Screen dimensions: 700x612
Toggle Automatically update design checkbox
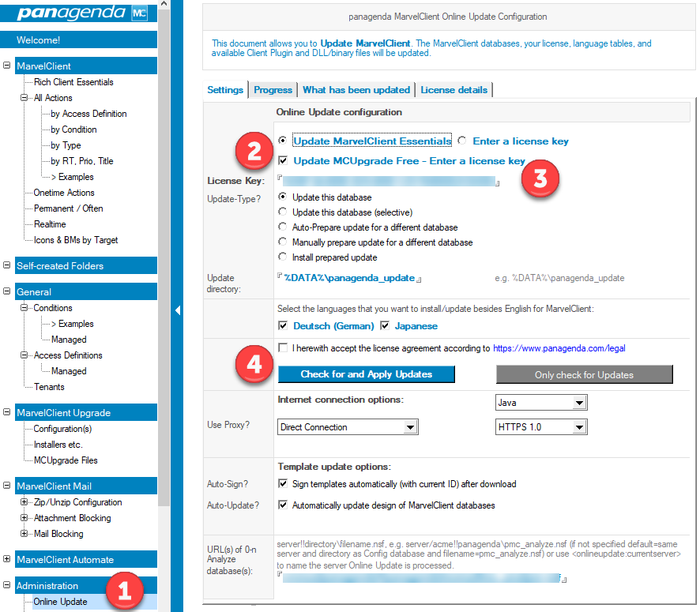283,505
